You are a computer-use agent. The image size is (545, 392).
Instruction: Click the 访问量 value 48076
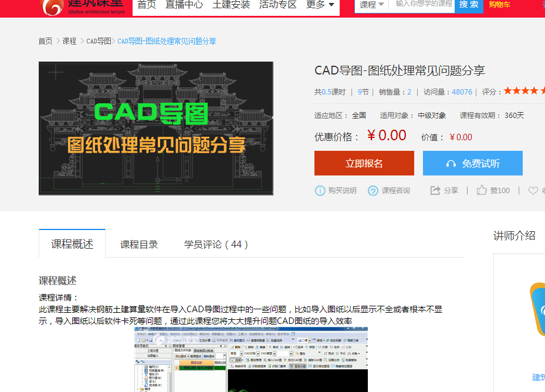coord(462,92)
